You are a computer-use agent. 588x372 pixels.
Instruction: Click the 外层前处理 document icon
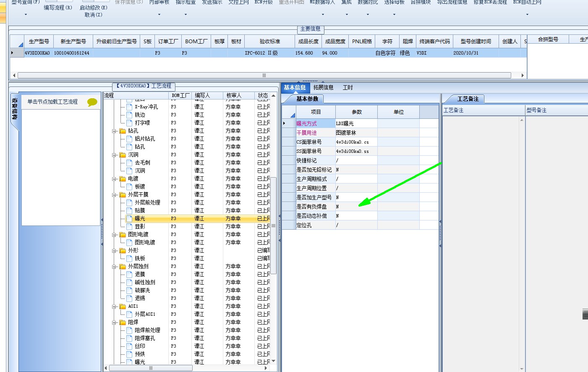[x=129, y=203]
